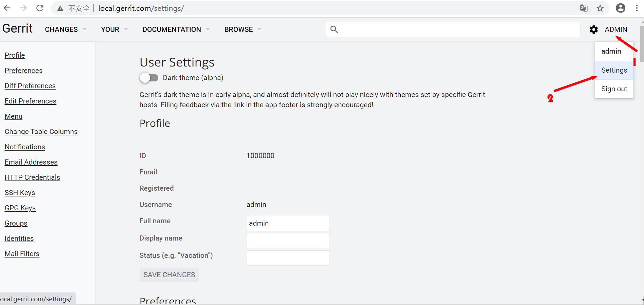644x305 pixels.
Task: Open SSH Keys link
Action: pyautogui.click(x=20, y=193)
